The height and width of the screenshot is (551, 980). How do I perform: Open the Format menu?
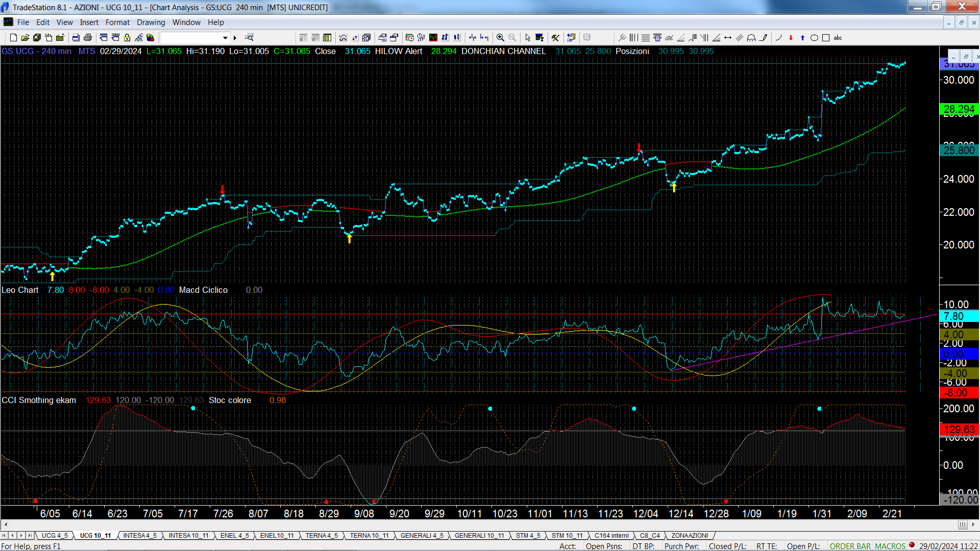point(117,22)
